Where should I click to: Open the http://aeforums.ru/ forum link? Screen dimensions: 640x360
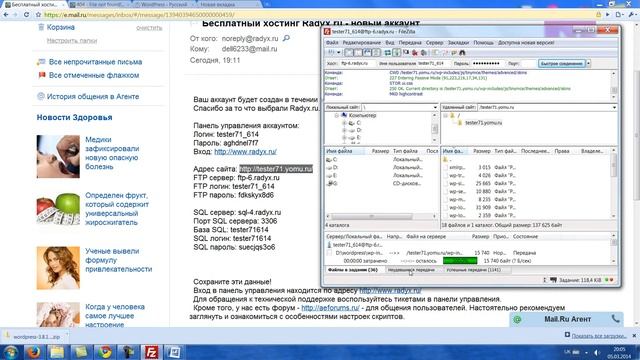tap(330, 308)
